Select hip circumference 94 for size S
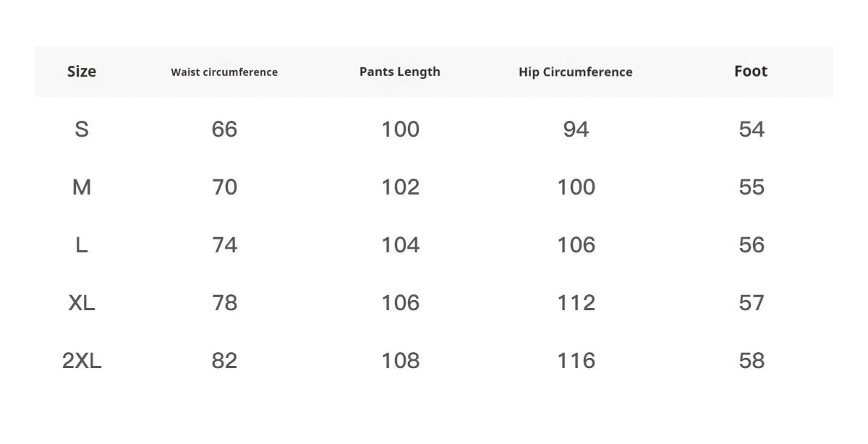 coord(576,129)
